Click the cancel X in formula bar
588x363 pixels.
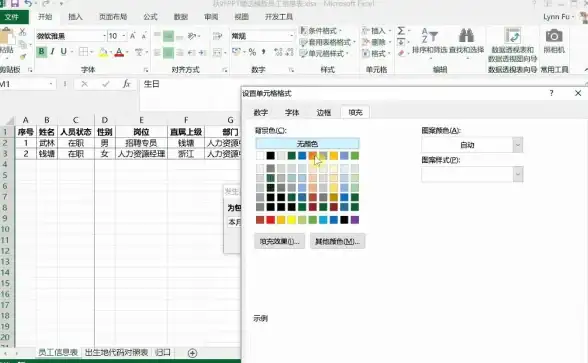coord(84,84)
